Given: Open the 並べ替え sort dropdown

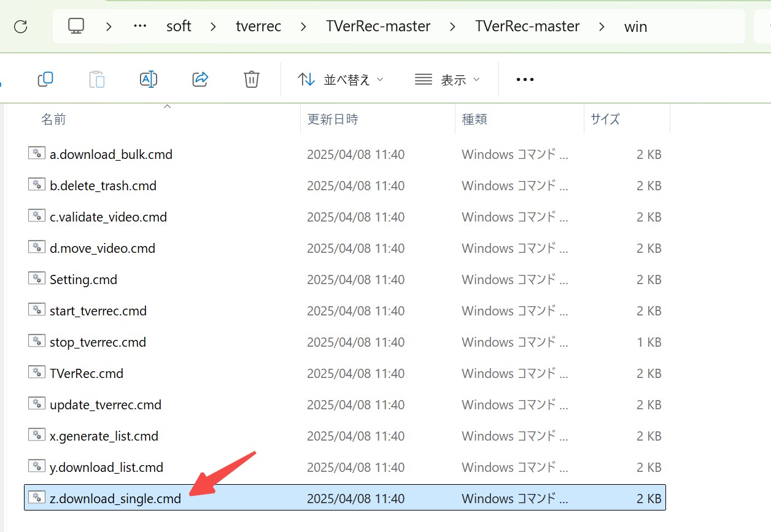Looking at the screenshot, I should click(x=340, y=79).
